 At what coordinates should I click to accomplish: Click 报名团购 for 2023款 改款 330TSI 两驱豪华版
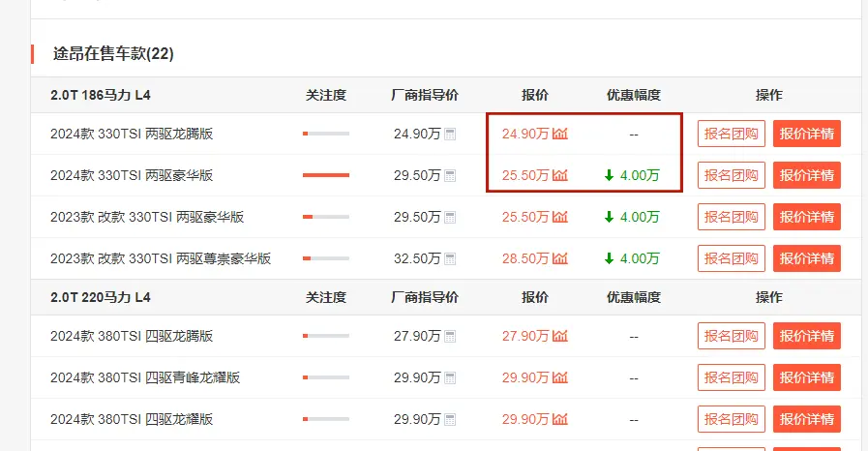[x=732, y=217]
